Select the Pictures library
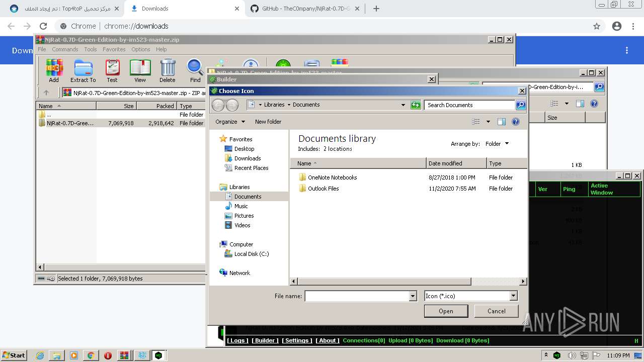Screen dimensions: 644x362 point(244,216)
